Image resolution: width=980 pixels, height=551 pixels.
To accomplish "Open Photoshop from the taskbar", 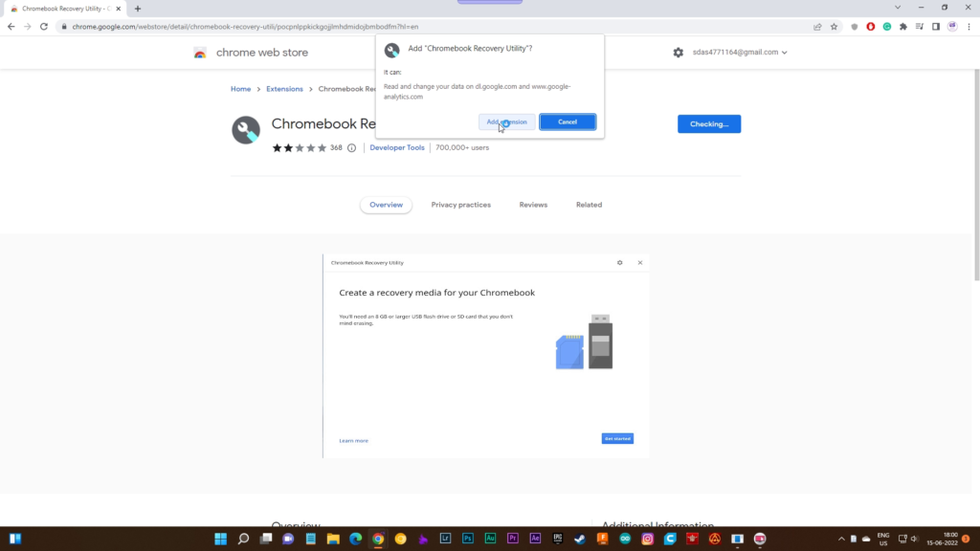I will (x=467, y=539).
